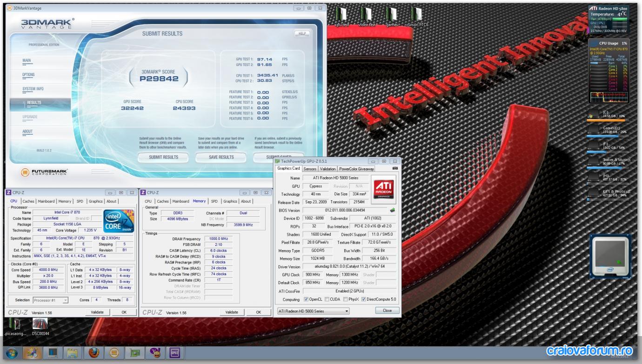The image size is (642, 364).
Task: Click the ATI Radeon logo in GPU-Z
Action: (384, 189)
